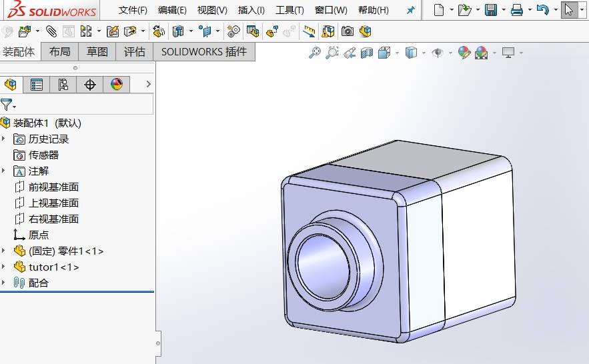Image resolution: width=589 pixels, height=364 pixels.
Task: Expand the tutor1<1> component node
Action: point(3,267)
